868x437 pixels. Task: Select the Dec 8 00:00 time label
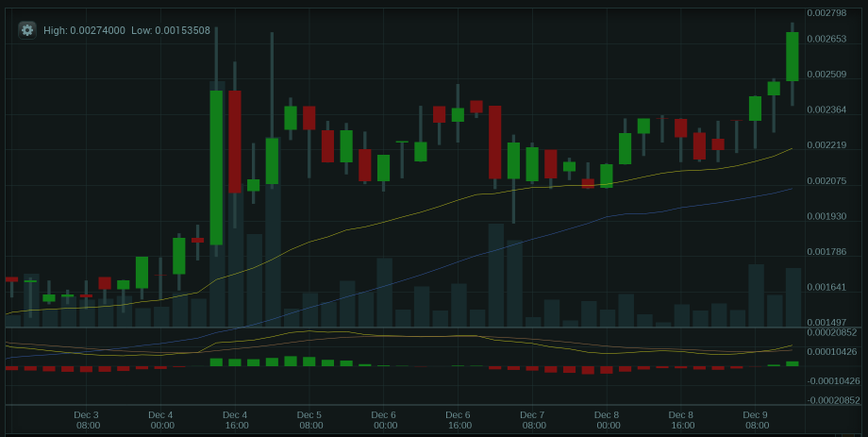607,420
